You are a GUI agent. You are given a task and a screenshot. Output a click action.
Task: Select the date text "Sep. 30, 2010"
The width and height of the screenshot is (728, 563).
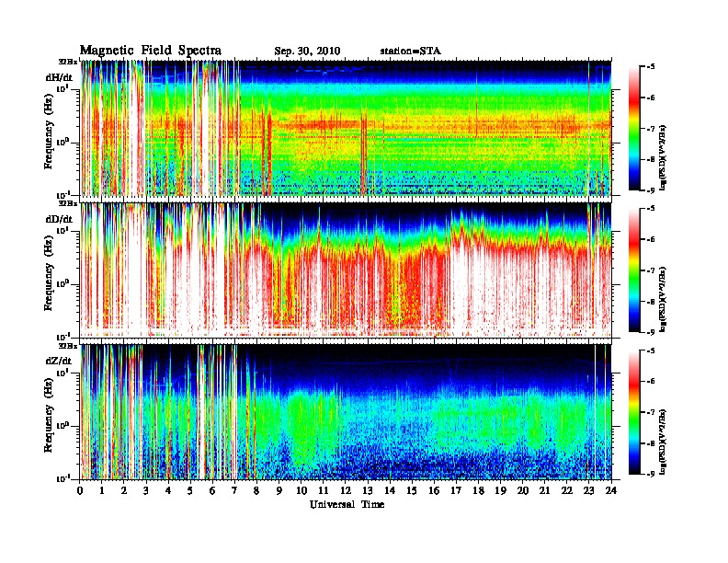pyautogui.click(x=307, y=52)
